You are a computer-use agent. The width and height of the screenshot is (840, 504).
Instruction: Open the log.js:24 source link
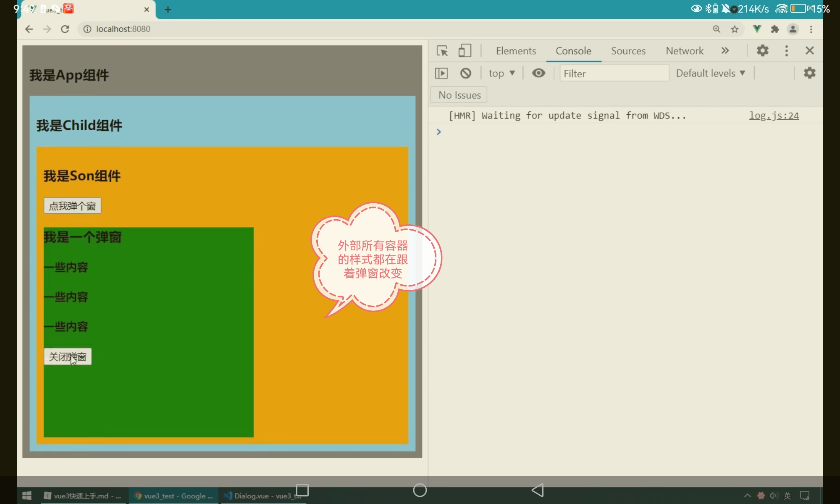pos(774,115)
